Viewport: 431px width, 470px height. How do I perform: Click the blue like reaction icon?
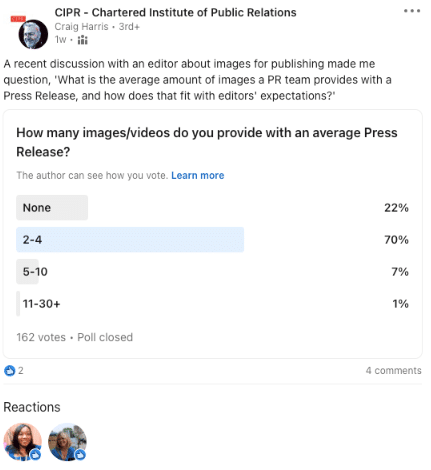[x=9, y=370]
